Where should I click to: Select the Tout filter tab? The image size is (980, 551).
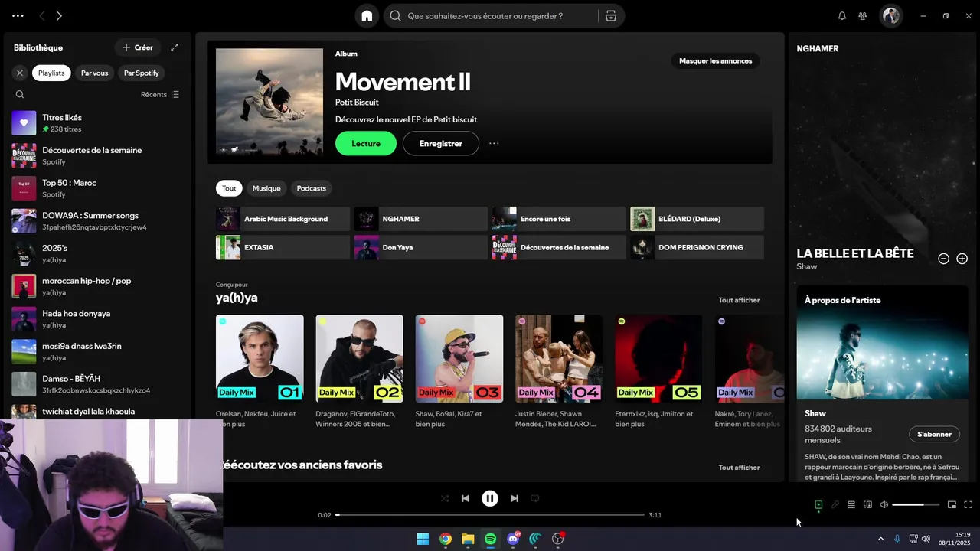pos(229,188)
